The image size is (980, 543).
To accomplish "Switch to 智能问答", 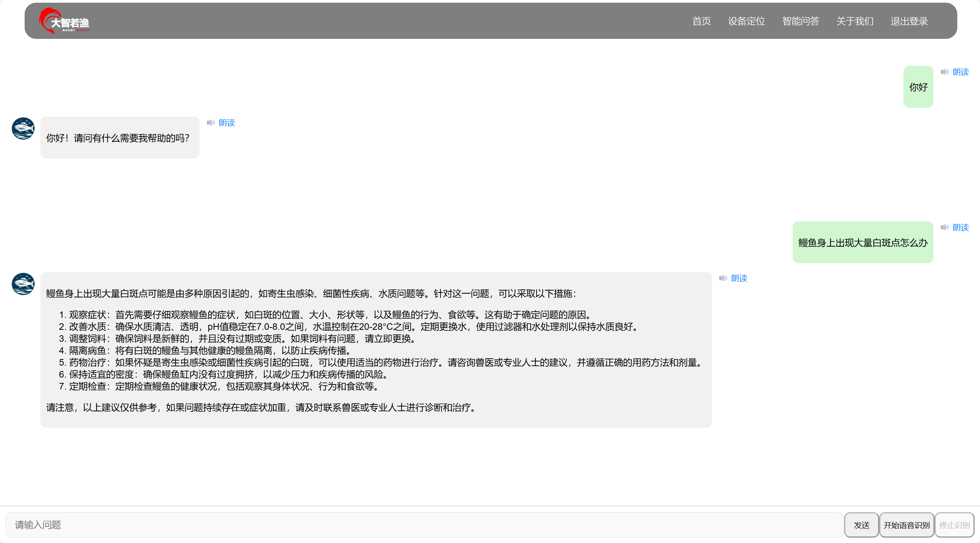I will click(x=800, y=21).
